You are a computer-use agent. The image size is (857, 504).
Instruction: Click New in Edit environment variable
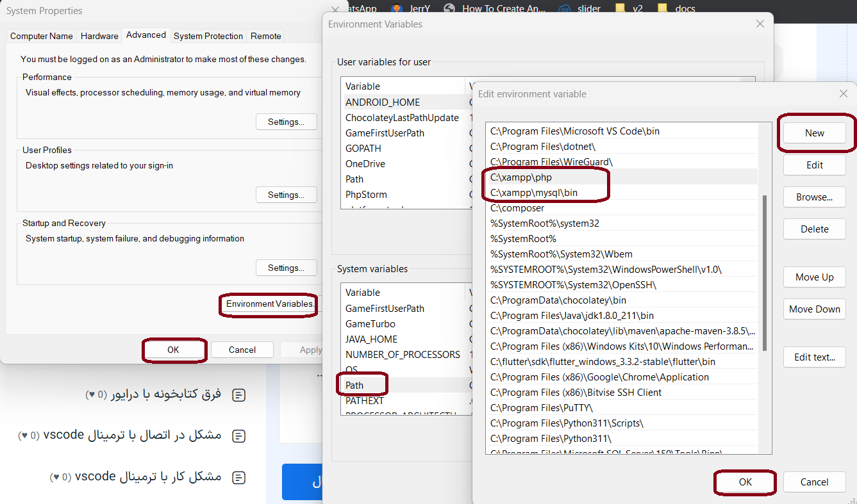(815, 133)
